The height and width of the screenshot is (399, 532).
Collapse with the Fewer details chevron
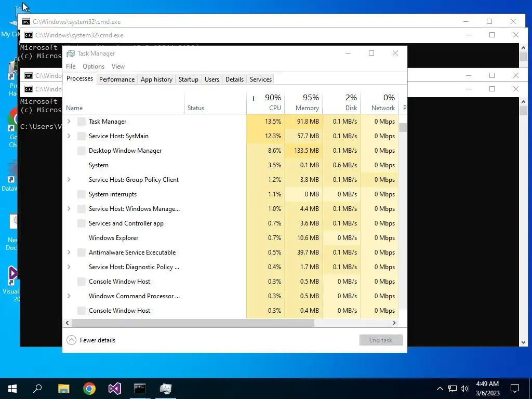(71, 340)
